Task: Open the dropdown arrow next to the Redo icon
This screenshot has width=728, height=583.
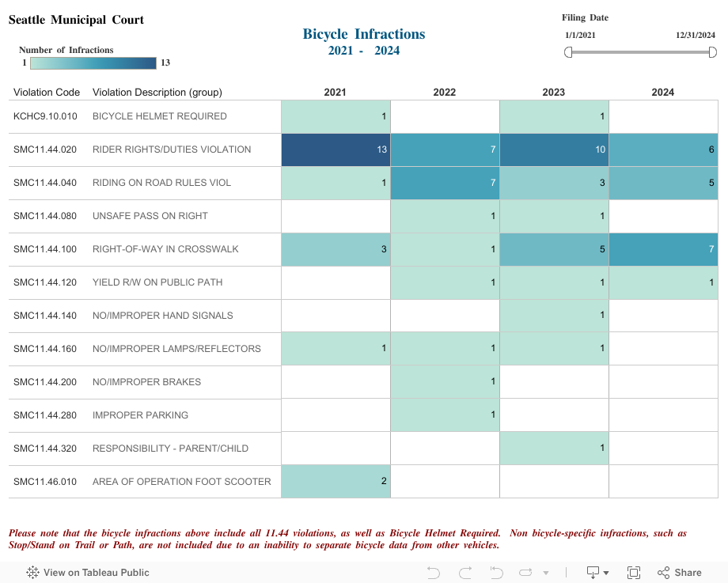Action: [x=545, y=571]
